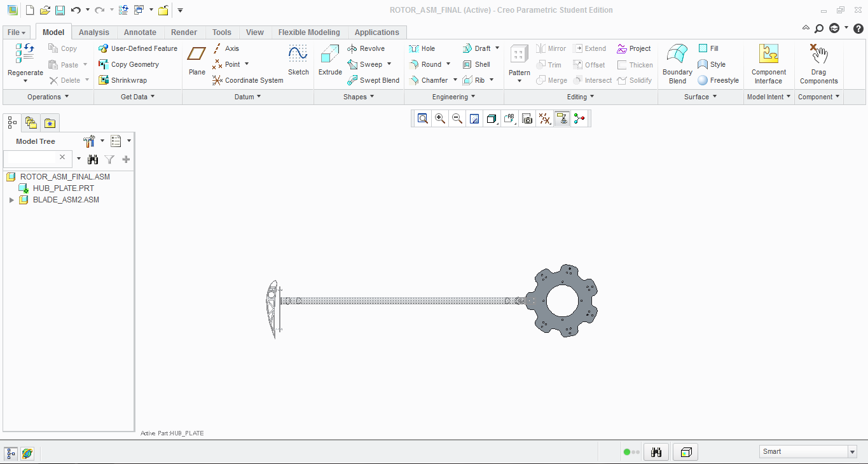Select the Fill surface tool
The width and height of the screenshot is (868, 464).
708,48
